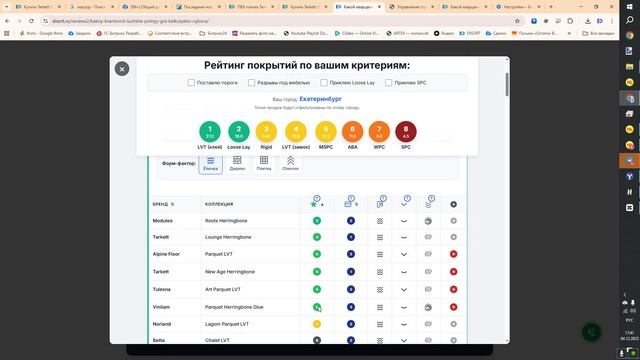Image resolution: width=640 pixels, height=360 pixels.
Task: Open Chrome downloads
Action: coord(587,21)
